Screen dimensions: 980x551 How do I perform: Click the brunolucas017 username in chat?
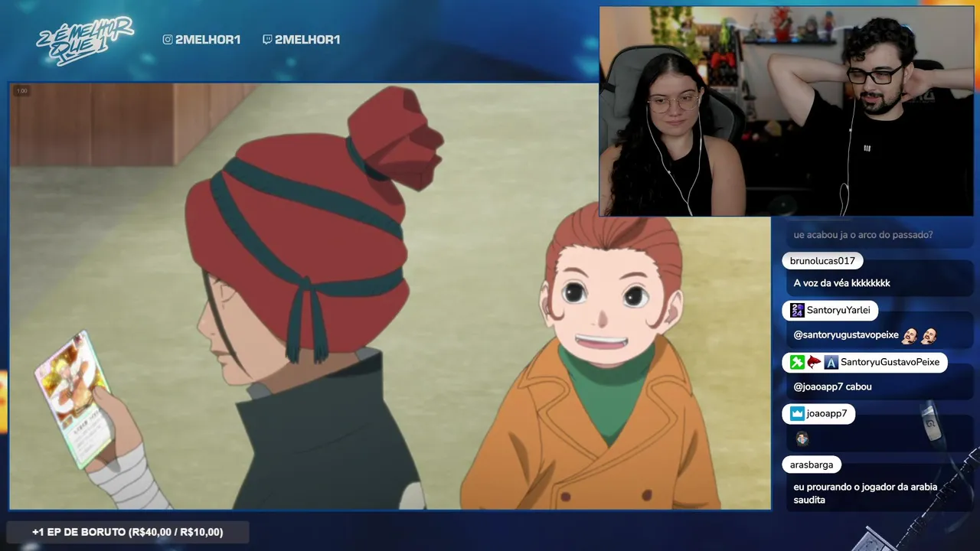822,261
